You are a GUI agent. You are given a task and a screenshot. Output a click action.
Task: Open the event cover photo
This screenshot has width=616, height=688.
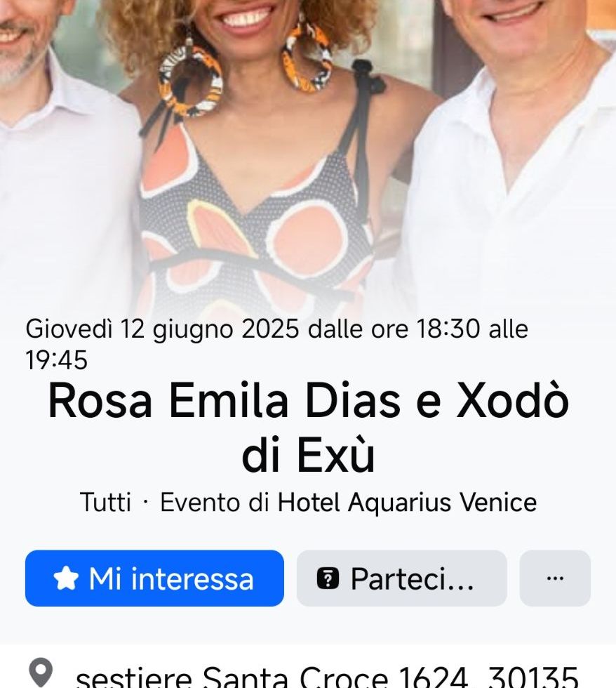click(x=308, y=154)
